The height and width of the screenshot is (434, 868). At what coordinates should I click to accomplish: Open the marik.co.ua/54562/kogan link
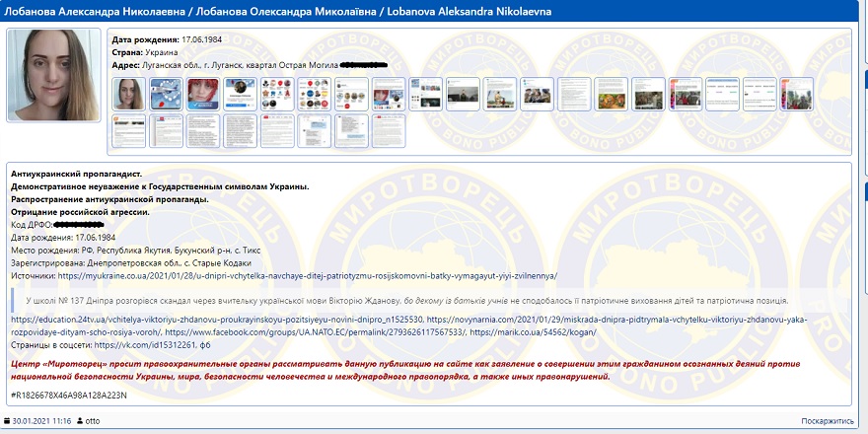(533, 332)
